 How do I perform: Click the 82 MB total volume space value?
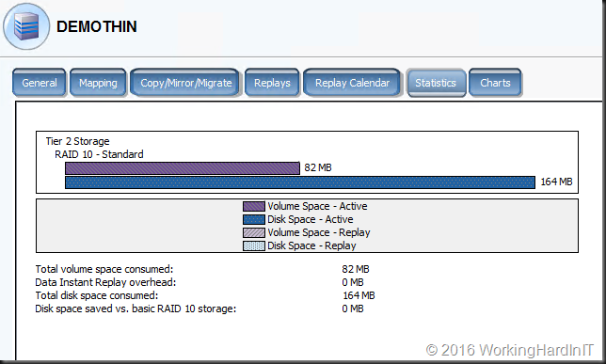point(356,269)
